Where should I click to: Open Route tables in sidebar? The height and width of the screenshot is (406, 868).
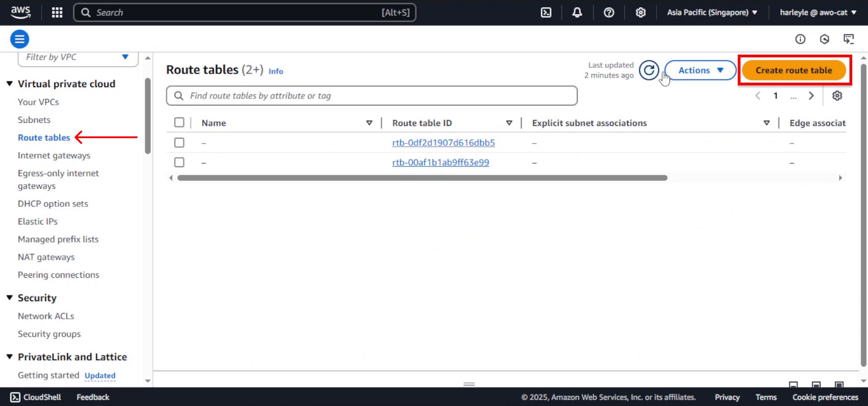click(44, 137)
